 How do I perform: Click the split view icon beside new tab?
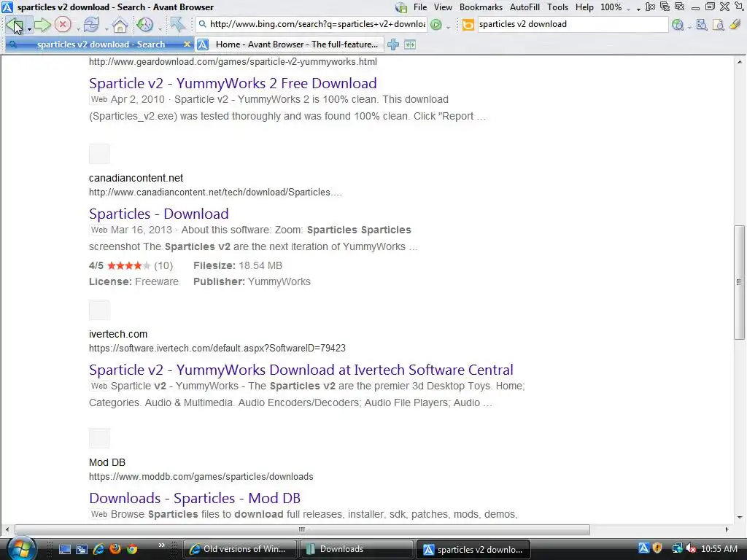(410, 44)
